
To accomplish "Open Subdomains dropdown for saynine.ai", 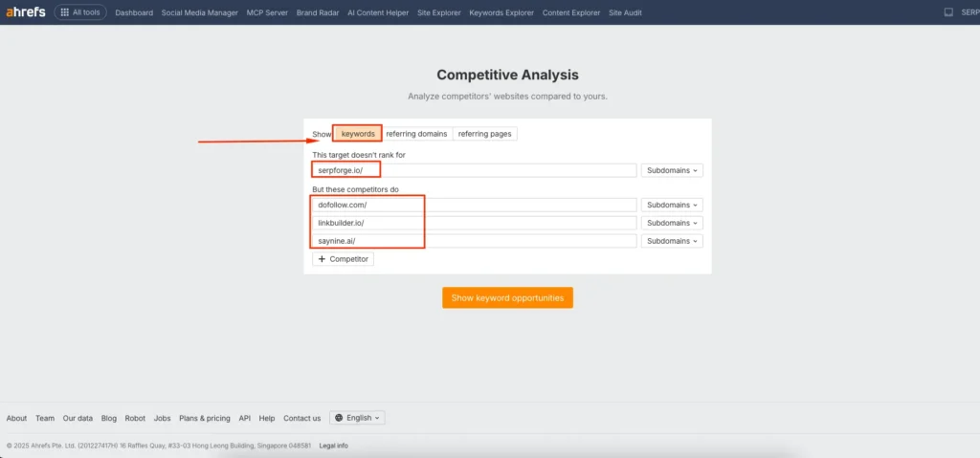I will pyautogui.click(x=672, y=241).
